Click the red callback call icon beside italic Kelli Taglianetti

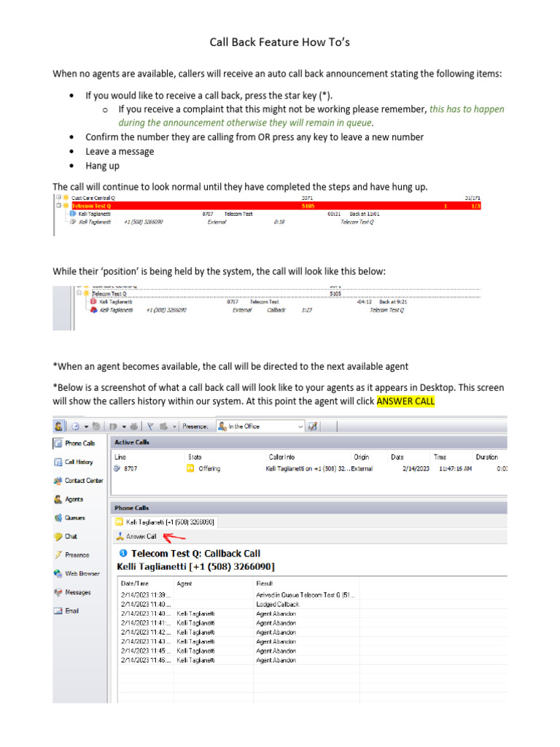[94, 309]
